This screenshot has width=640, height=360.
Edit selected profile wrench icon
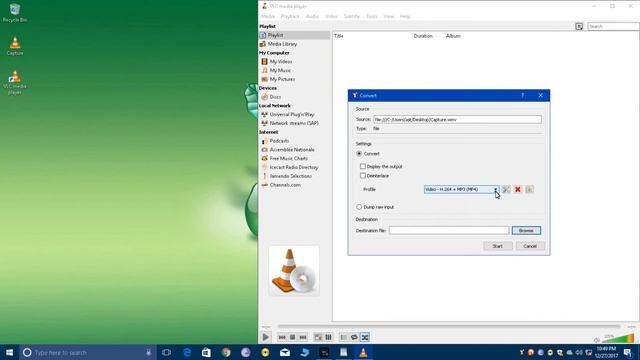click(506, 189)
